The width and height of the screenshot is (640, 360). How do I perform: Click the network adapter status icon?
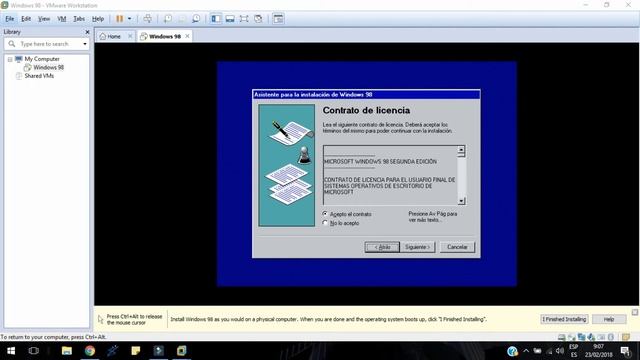click(581, 337)
